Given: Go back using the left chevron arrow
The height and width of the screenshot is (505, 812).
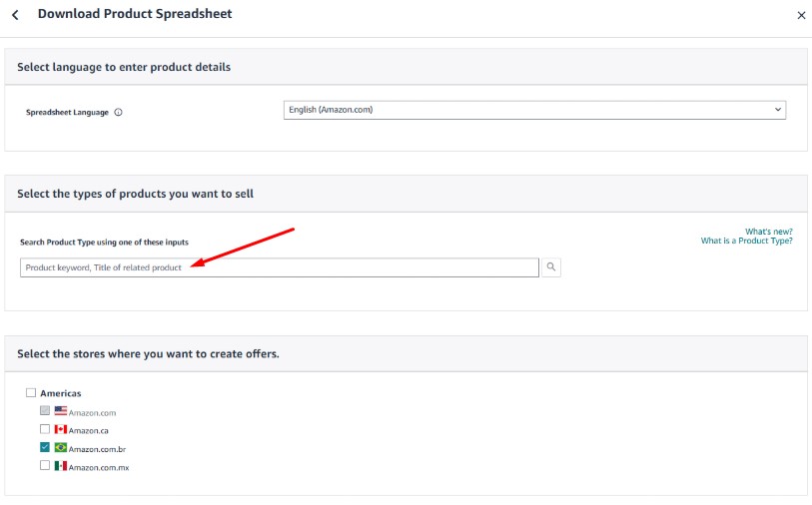Looking at the screenshot, I should (x=16, y=15).
